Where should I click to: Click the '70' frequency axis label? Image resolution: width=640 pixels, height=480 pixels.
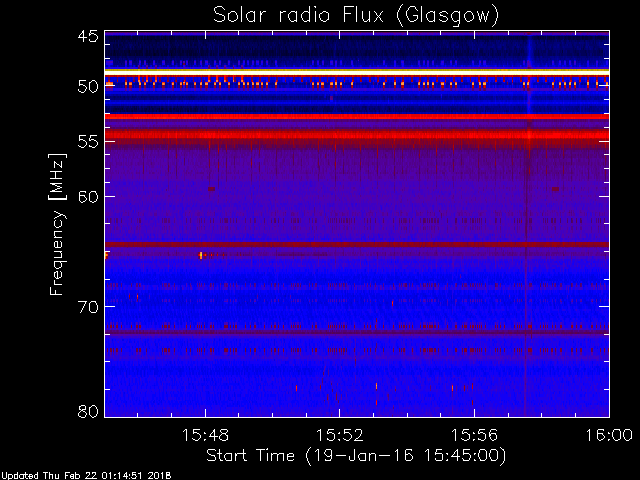click(x=88, y=307)
